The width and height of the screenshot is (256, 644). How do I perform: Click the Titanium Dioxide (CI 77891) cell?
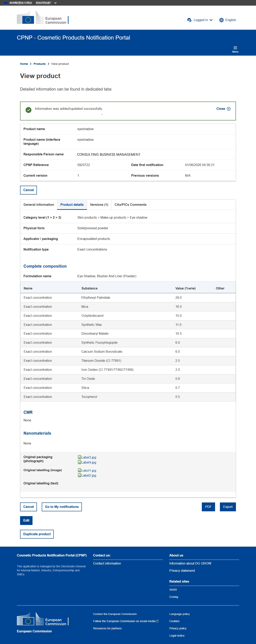pyautogui.click(x=101, y=361)
